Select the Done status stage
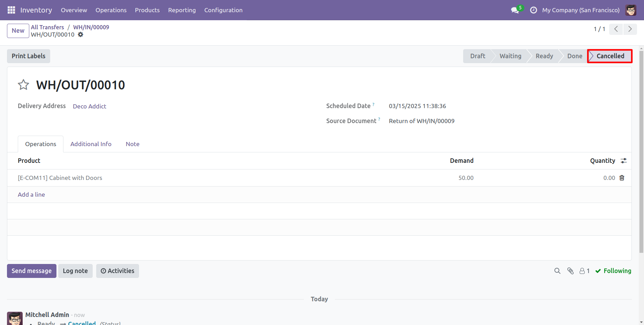Viewport: 644px width, 325px height. (x=575, y=56)
